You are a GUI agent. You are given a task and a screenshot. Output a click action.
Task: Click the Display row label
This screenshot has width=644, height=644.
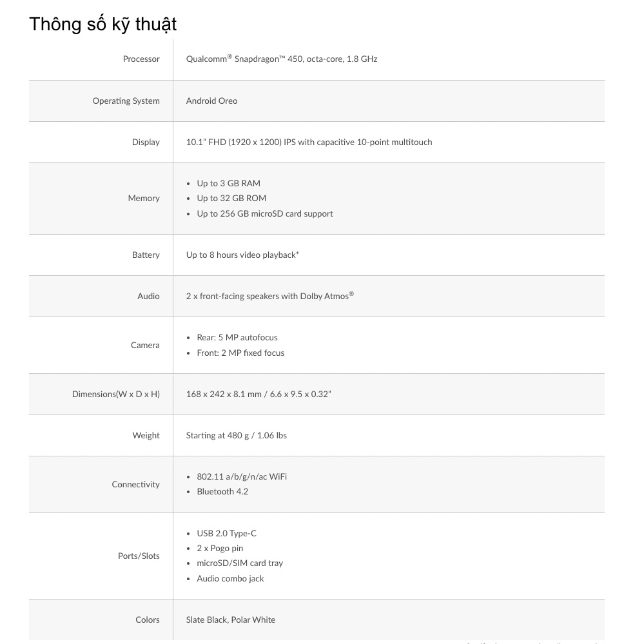click(x=146, y=142)
